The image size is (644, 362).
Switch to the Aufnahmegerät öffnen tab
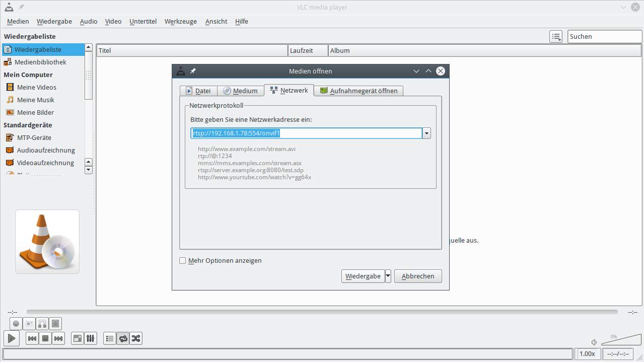point(359,91)
